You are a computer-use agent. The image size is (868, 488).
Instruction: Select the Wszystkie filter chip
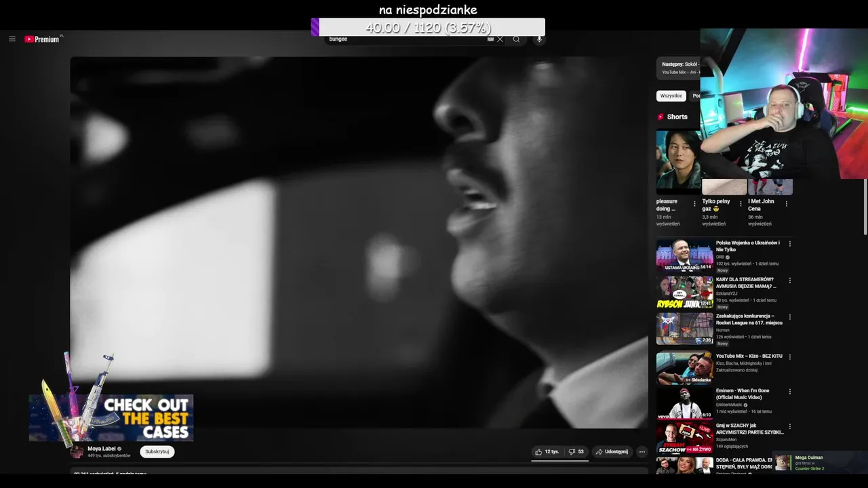671,96
